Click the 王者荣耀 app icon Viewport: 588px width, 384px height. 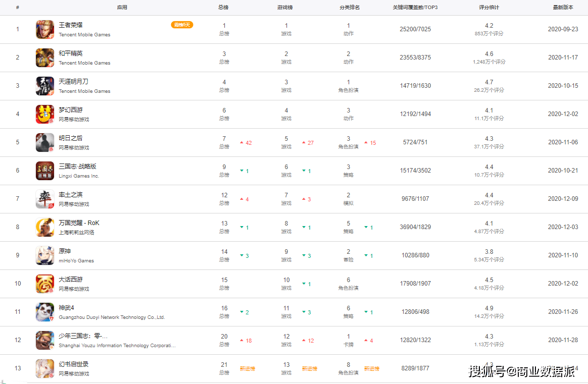click(44, 29)
